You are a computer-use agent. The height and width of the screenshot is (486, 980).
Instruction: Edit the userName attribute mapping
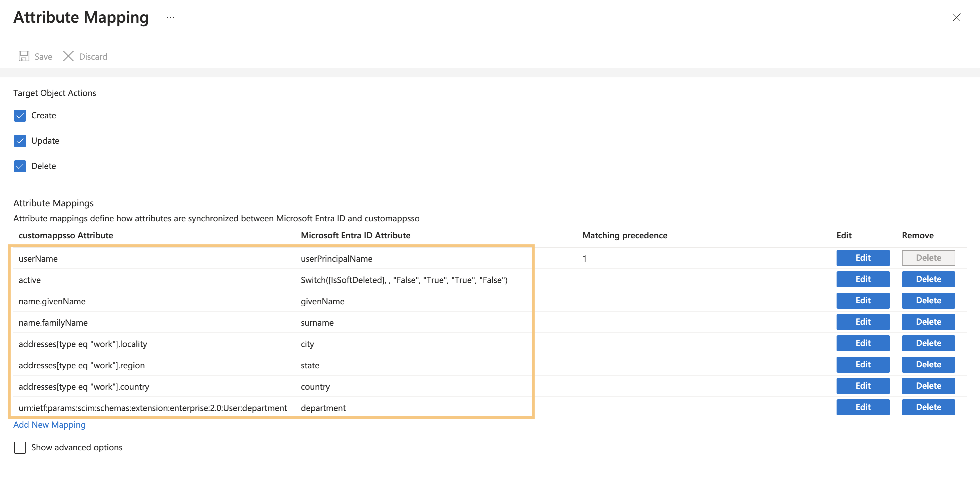coord(863,257)
